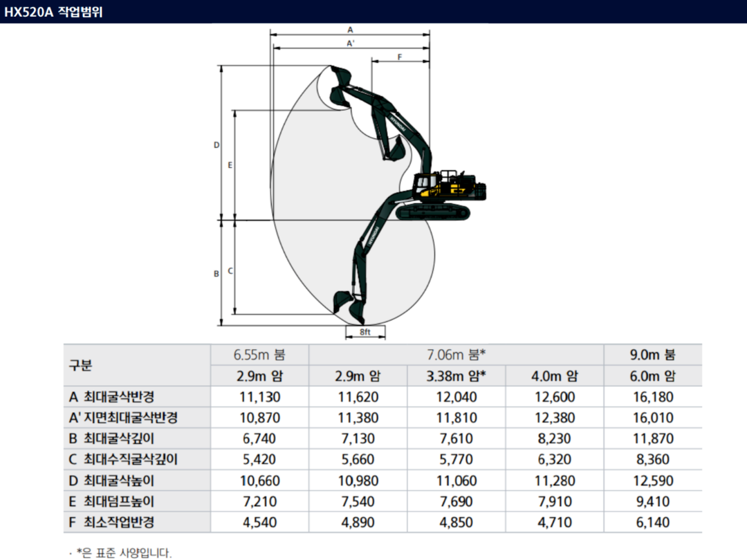Click the dimension letter 'C' in the diagram
This screenshot has width=747, height=560.
click(230, 271)
